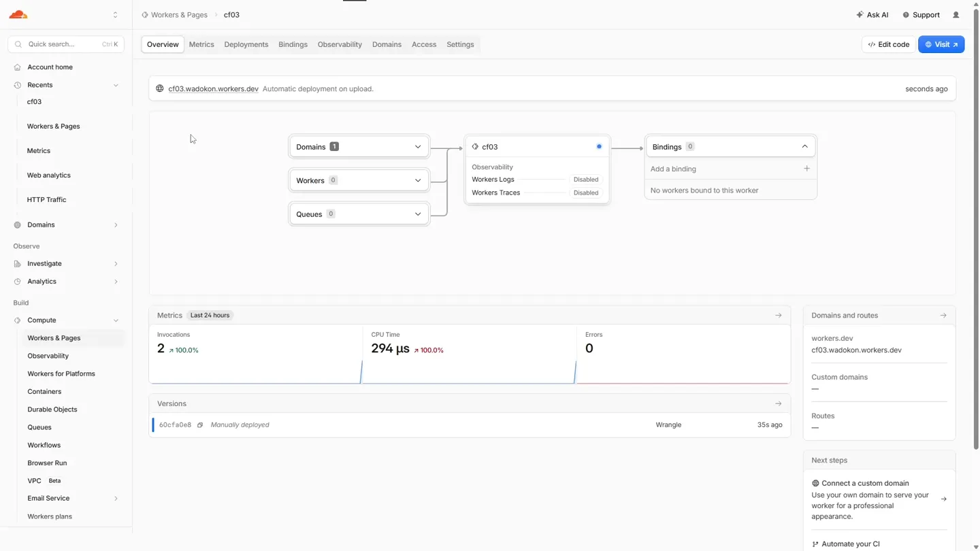
Task: Open Account home in sidebar
Action: coord(50,67)
